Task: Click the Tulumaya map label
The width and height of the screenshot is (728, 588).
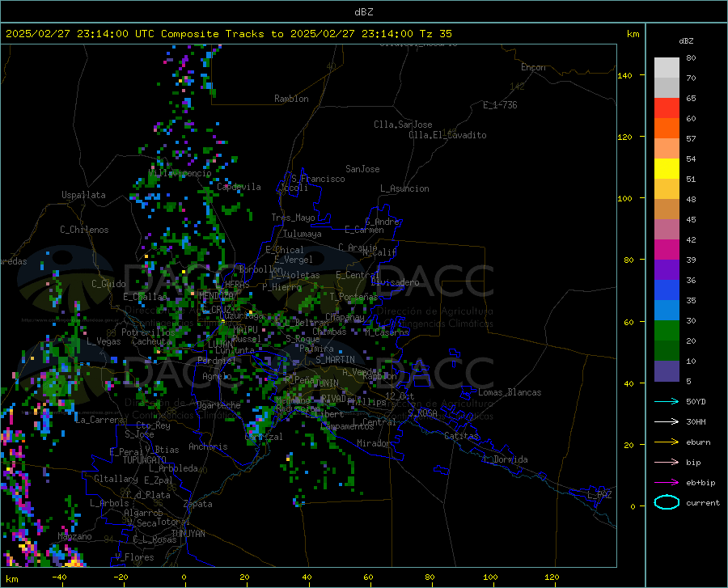Action: click(303, 234)
